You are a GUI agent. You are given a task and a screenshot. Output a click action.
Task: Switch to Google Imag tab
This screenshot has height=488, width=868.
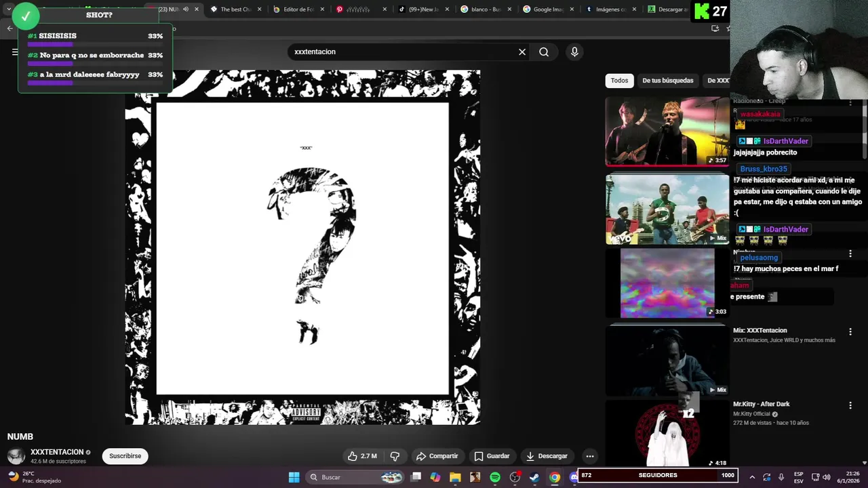(x=549, y=9)
